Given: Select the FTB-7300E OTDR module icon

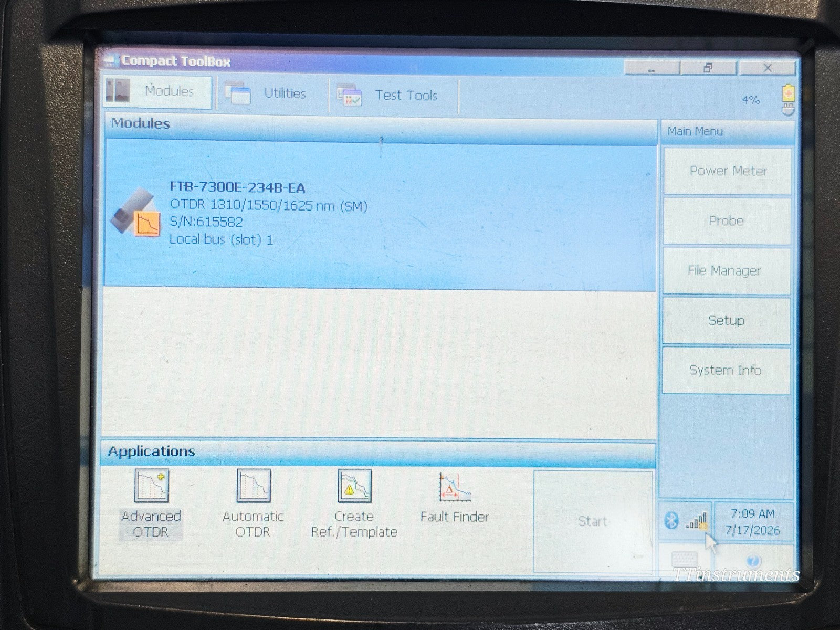Looking at the screenshot, I should click(135, 214).
